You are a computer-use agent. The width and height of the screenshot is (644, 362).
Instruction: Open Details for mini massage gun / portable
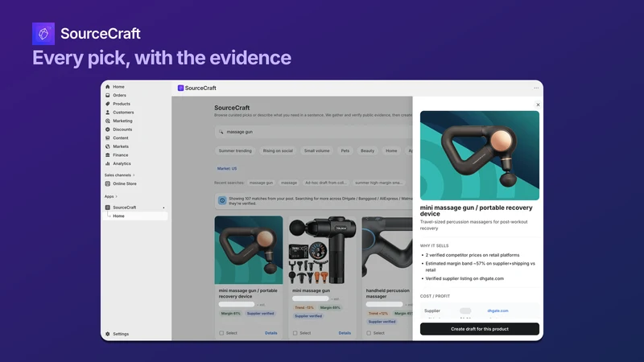coord(271,333)
